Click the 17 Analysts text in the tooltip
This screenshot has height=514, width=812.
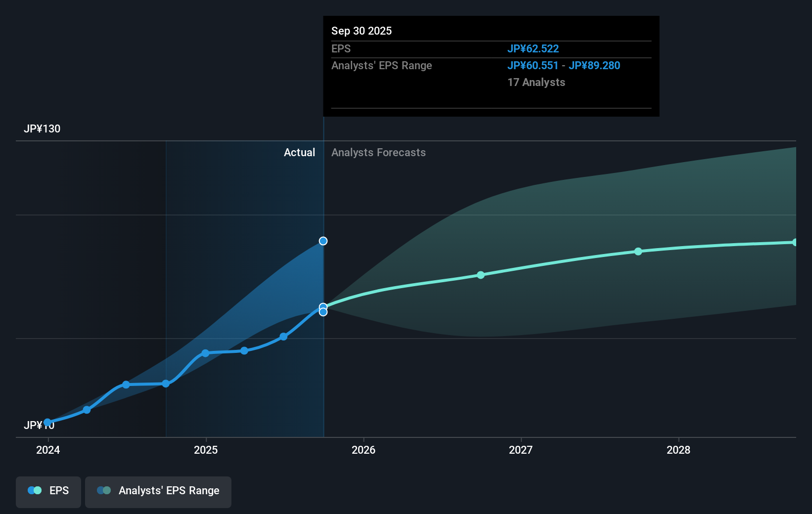click(536, 82)
